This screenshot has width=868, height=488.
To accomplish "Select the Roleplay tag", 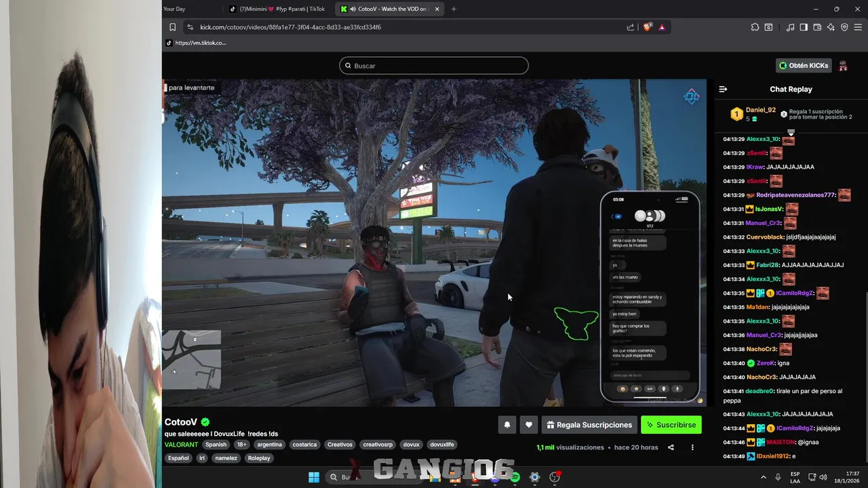I will (259, 458).
